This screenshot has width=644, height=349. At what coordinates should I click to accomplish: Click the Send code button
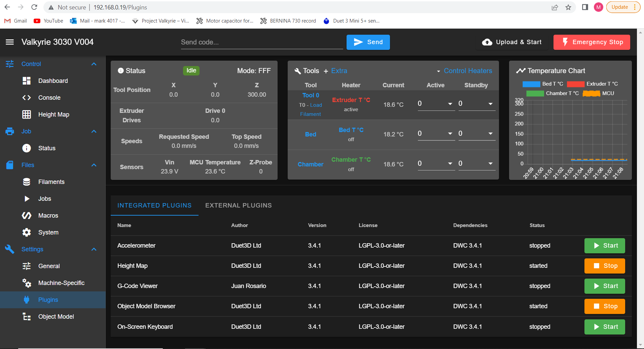368,42
